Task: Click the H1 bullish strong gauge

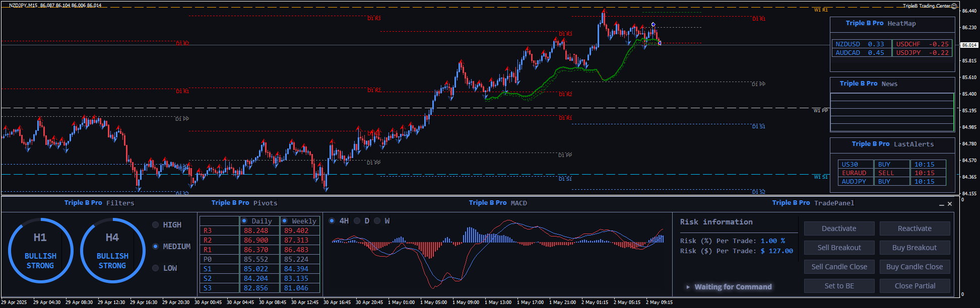Action: [40, 251]
